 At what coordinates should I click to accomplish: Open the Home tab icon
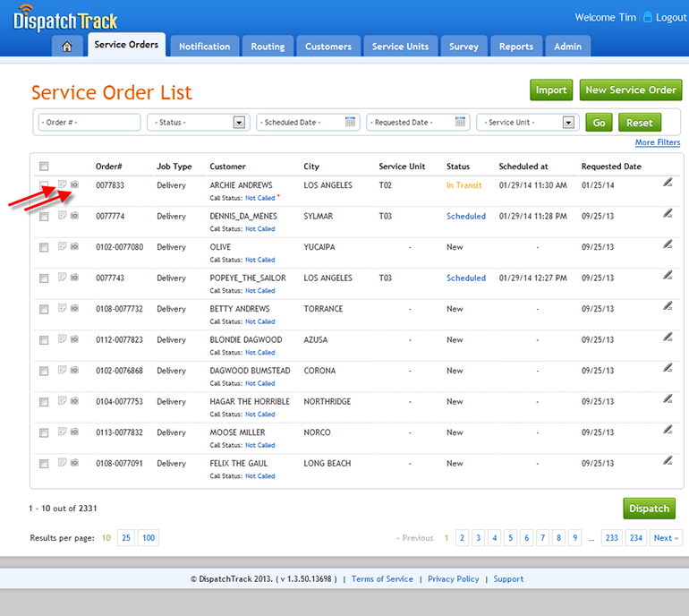point(67,47)
